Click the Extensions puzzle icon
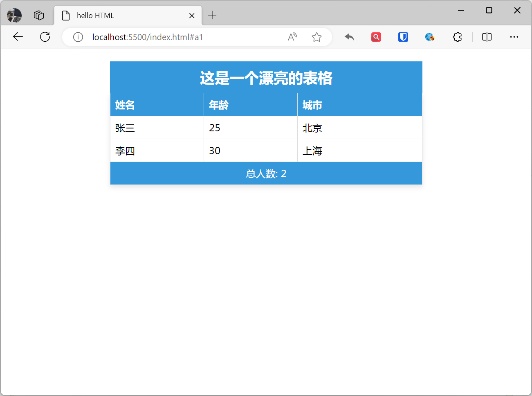This screenshot has height=396, width=532. [457, 37]
